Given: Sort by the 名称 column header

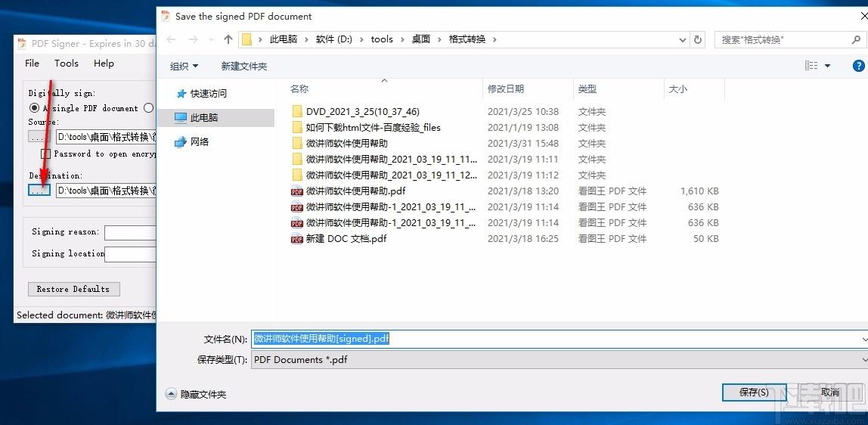Looking at the screenshot, I should coord(299,88).
